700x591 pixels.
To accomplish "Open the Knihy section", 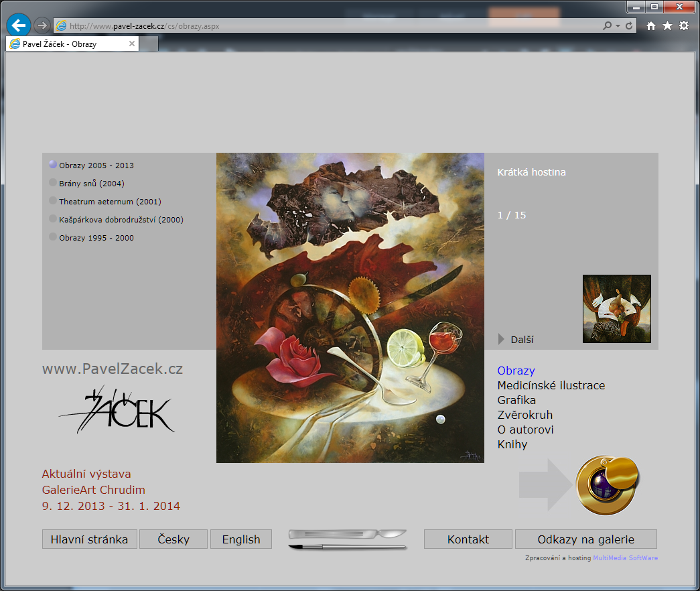I will (512, 444).
